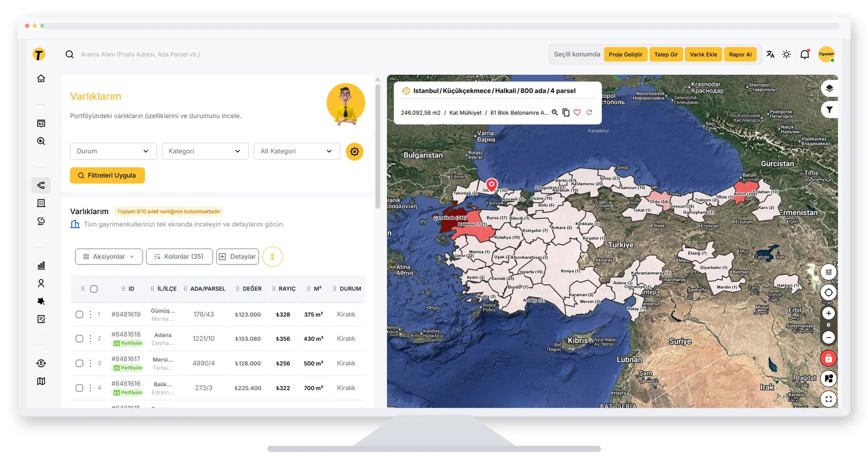The image size is (868, 472).
Task: Check the row for #8481618
Action: point(79,339)
